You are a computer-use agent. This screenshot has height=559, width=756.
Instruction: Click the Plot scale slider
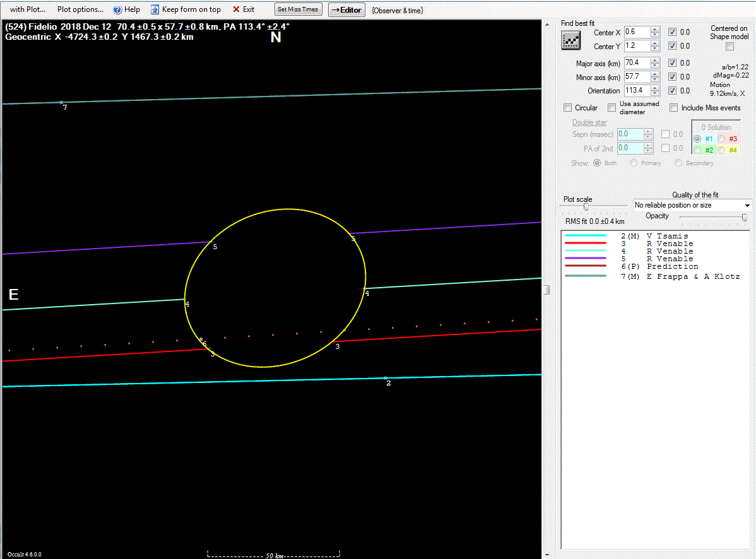tap(586, 207)
